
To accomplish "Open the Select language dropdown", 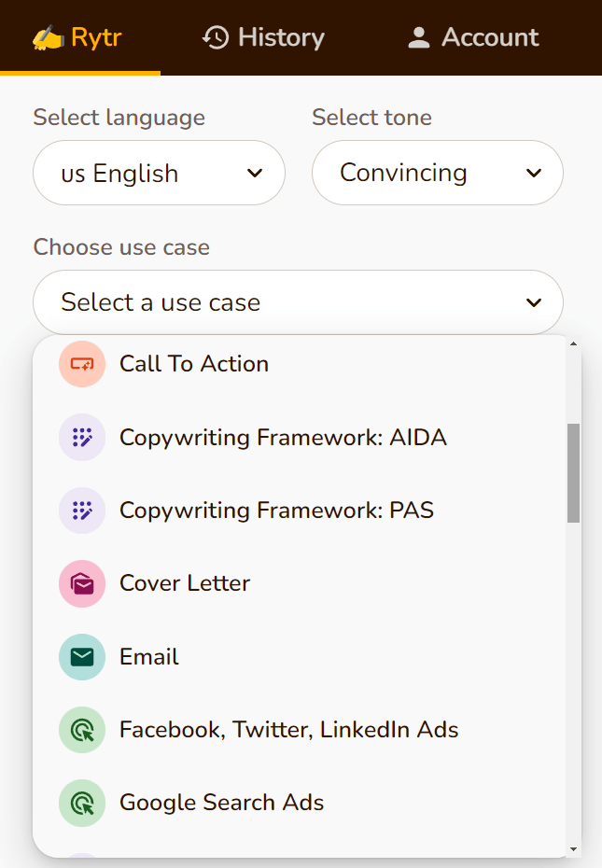I will [159, 173].
